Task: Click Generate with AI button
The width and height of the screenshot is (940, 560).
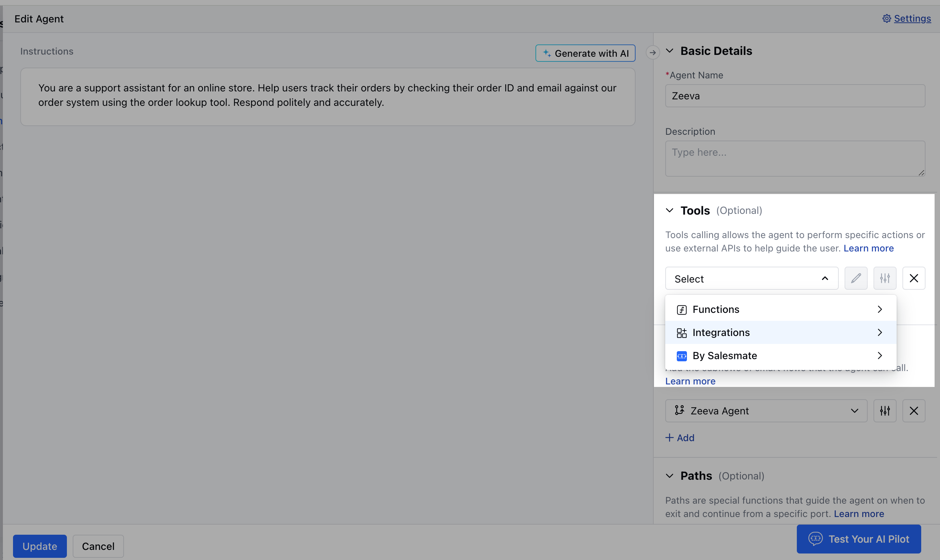Action: pos(585,53)
